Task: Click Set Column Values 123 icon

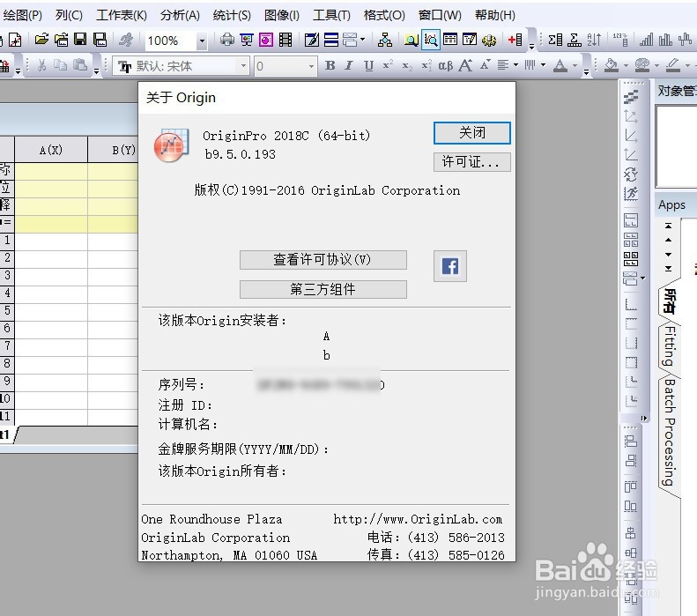Action: click(x=620, y=40)
